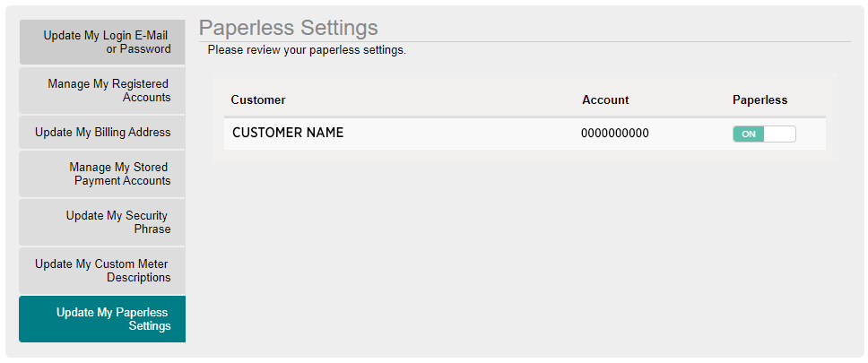Image resolution: width=868 pixels, height=363 pixels.
Task: Click the Paperless column header
Action: (759, 99)
